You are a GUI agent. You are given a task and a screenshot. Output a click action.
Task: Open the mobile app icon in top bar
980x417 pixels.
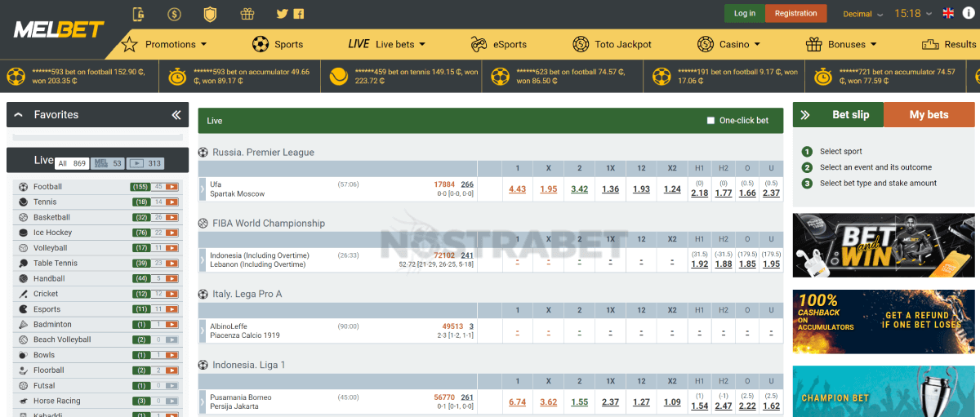(x=138, y=14)
